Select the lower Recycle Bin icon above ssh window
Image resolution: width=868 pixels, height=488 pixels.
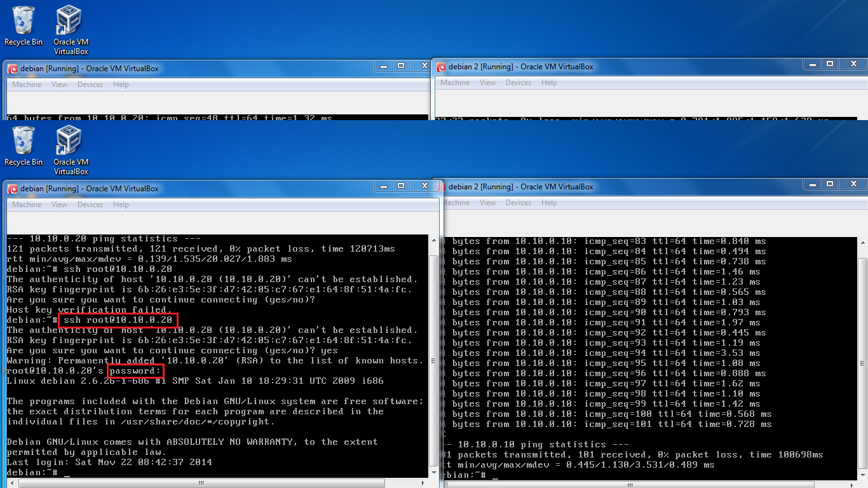[x=24, y=146]
